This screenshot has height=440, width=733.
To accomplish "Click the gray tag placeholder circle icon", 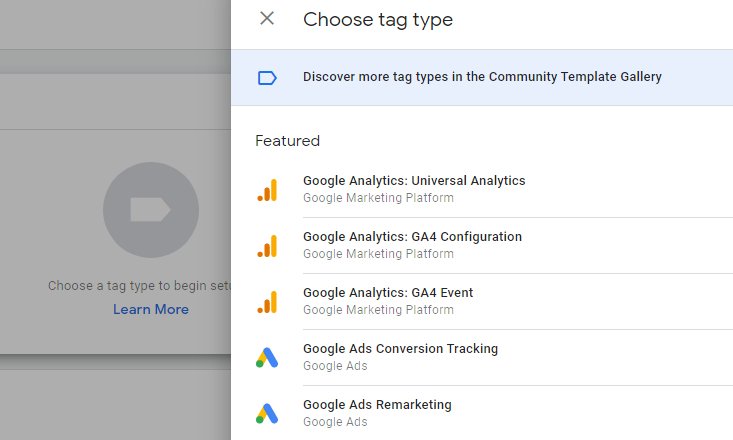I will point(151,210).
